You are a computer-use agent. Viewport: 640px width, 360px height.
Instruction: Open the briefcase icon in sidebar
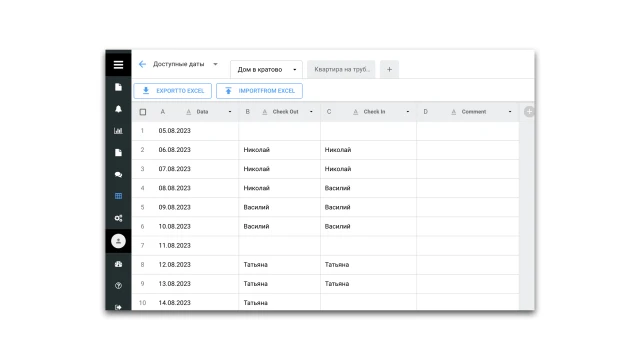pyautogui.click(x=118, y=264)
